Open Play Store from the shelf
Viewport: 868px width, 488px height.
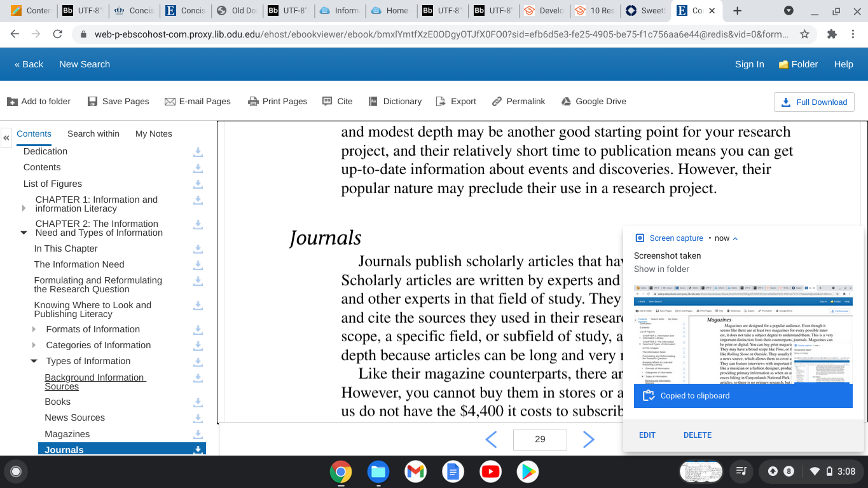tap(528, 471)
